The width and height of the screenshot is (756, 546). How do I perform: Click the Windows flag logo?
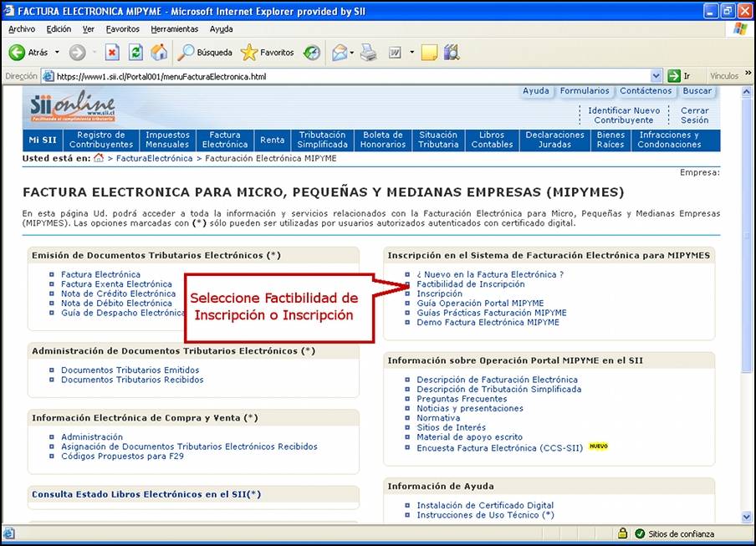coord(740,28)
